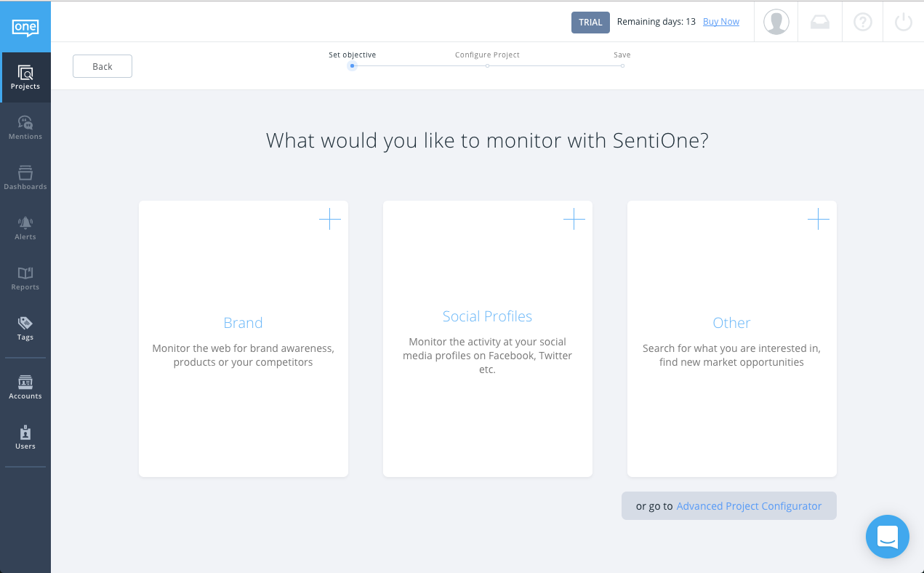Follow the Buy Now link
This screenshot has width=924, height=573.
point(720,22)
